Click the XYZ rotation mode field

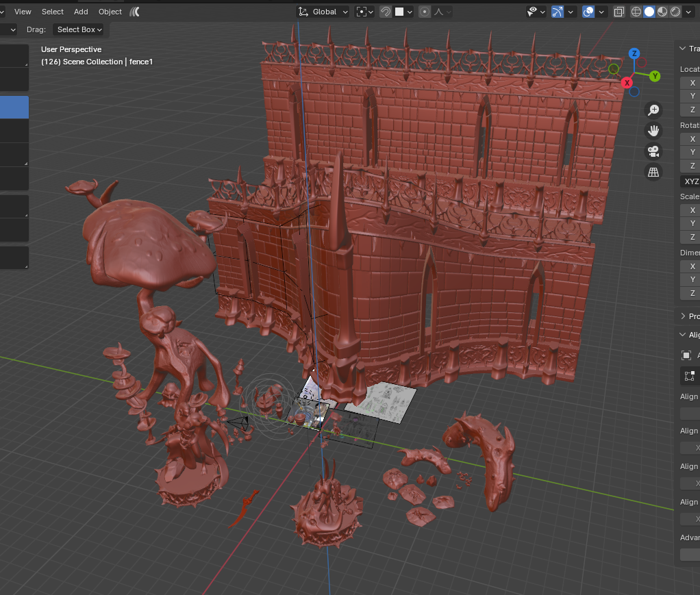690,181
